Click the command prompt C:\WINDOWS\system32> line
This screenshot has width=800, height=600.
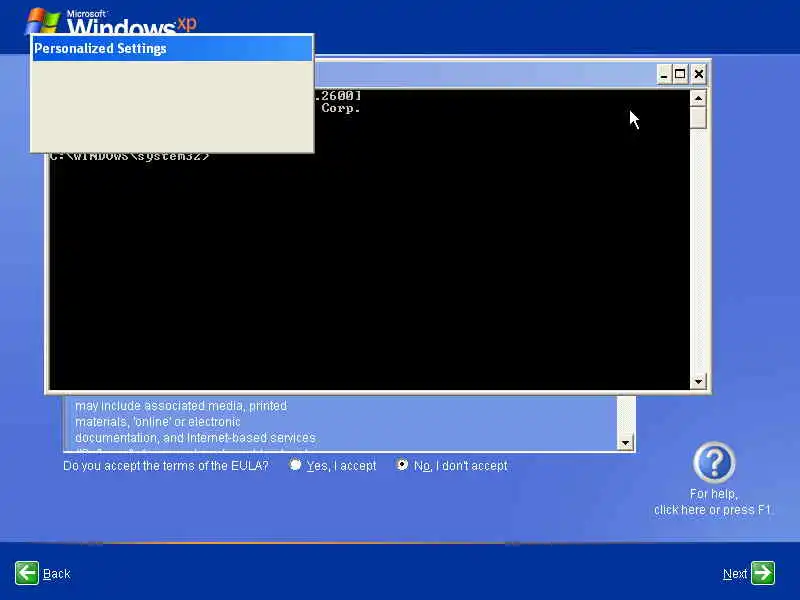(130, 157)
